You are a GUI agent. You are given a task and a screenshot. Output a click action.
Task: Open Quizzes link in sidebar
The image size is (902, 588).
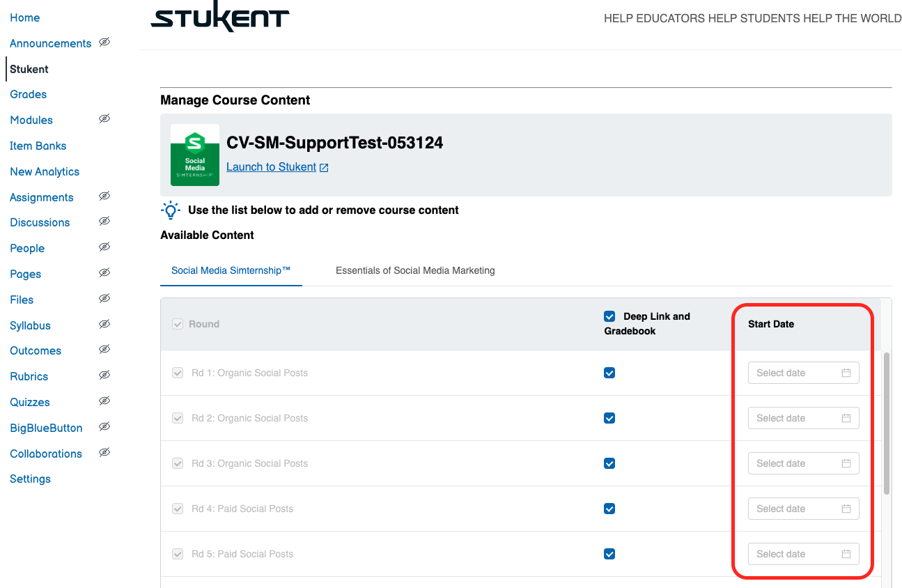(x=30, y=402)
